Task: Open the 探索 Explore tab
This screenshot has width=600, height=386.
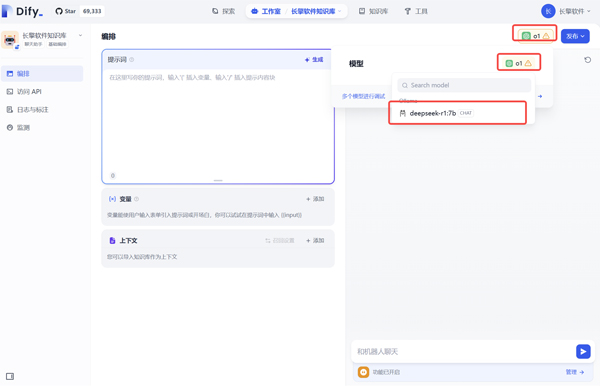Action: [x=224, y=11]
